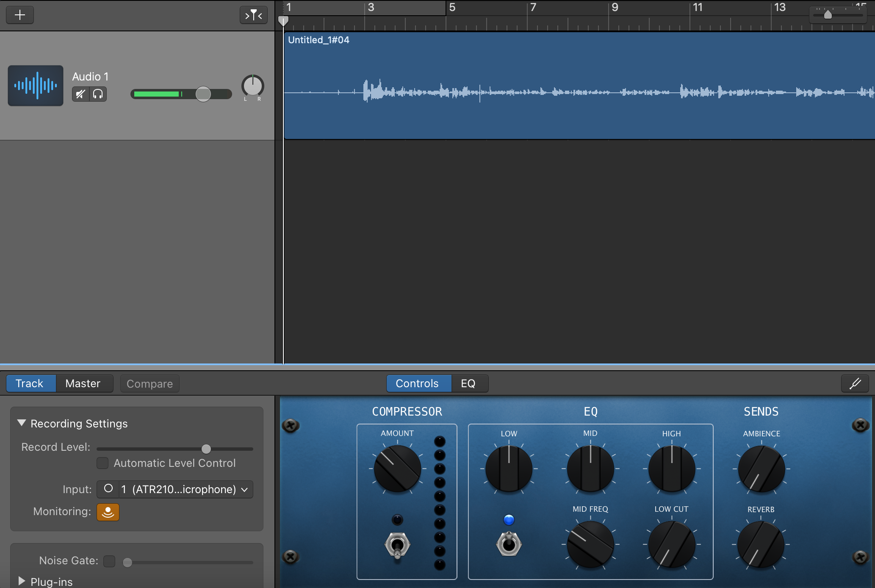875x588 pixels.
Task: Open the Input ATR210 microphone dropdown
Action: (186, 489)
